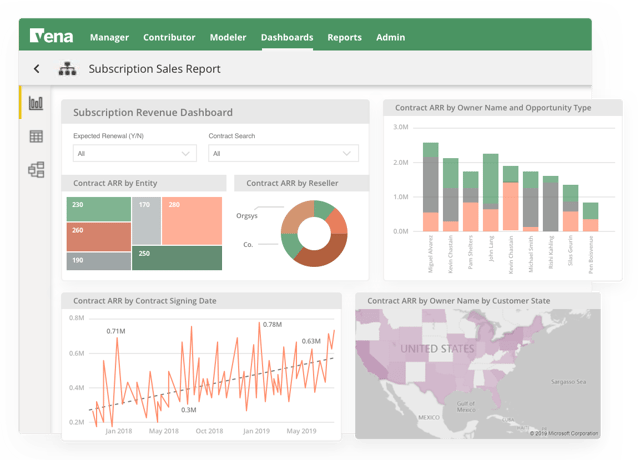Viewport: 640px width, 460px height.
Task: Go to the Modeler tab
Action: pyautogui.click(x=228, y=38)
